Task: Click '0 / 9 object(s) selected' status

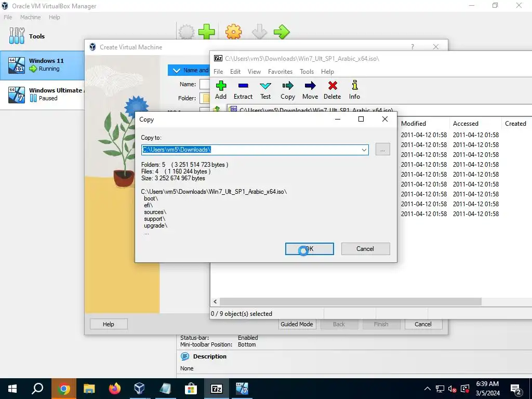Action: [x=242, y=313]
